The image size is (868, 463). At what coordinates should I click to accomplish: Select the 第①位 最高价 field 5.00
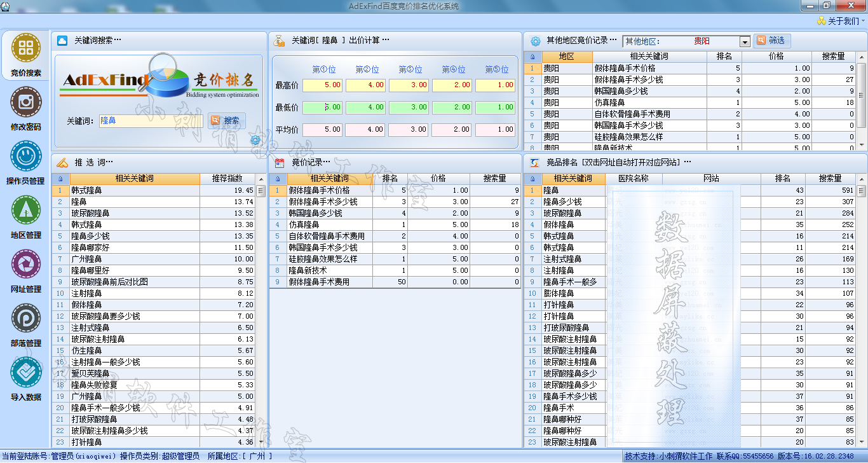[x=323, y=85]
